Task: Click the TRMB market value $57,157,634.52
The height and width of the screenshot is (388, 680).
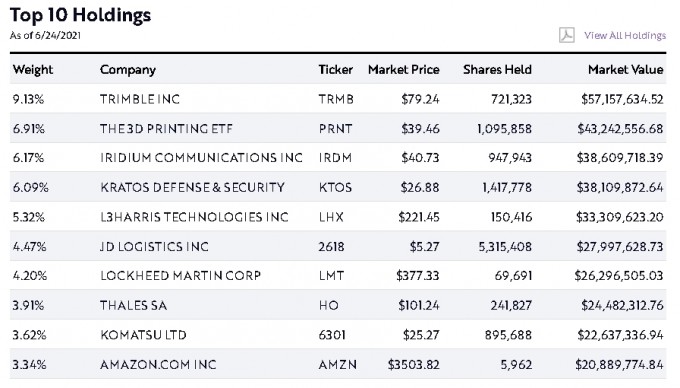Action: pyautogui.click(x=622, y=99)
